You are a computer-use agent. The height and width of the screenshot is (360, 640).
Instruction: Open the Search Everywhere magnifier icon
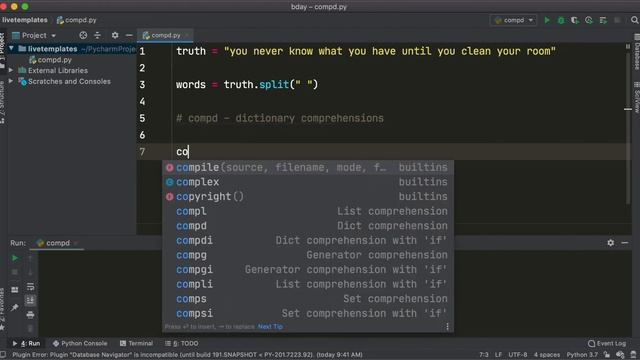pos(634,20)
